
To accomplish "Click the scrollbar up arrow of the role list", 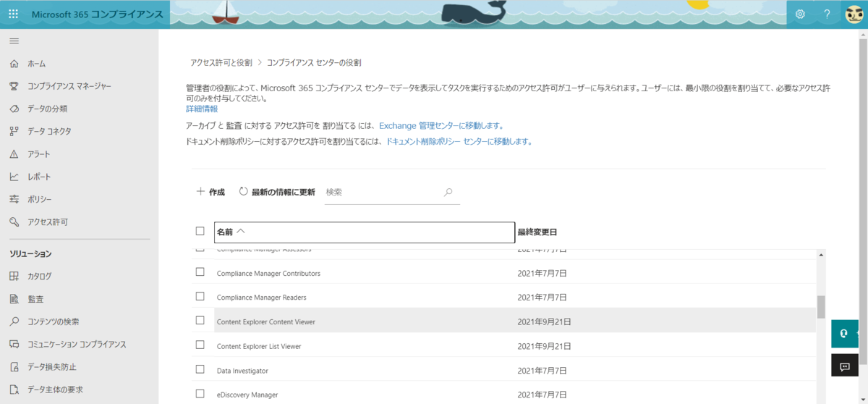I will pyautogui.click(x=821, y=255).
